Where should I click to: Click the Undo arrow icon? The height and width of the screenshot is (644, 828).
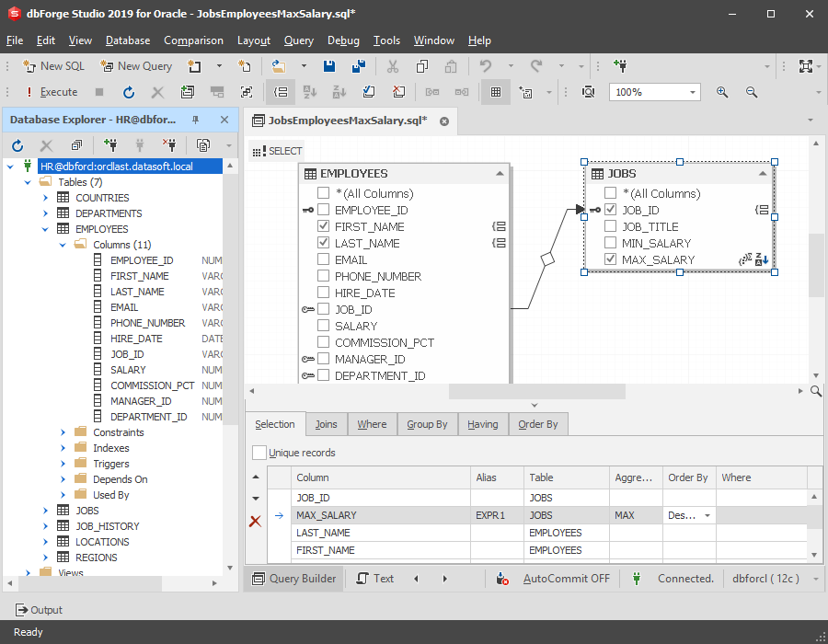click(485, 66)
